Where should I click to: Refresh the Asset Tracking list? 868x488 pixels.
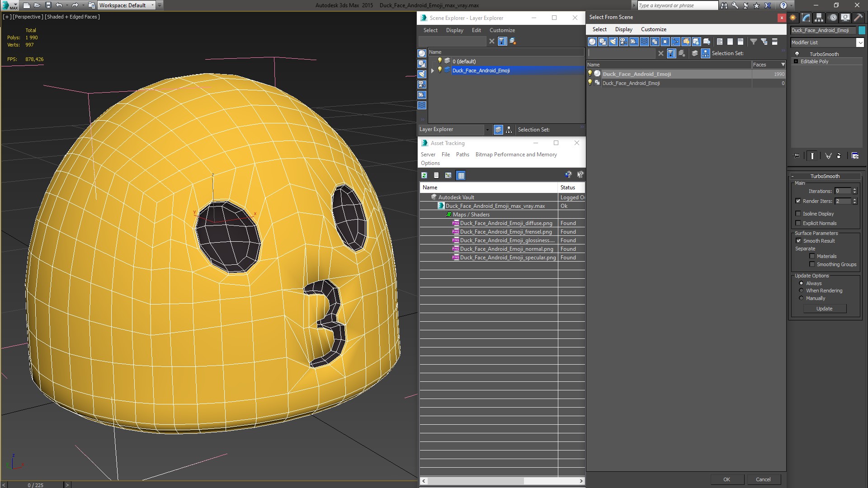[x=424, y=175]
